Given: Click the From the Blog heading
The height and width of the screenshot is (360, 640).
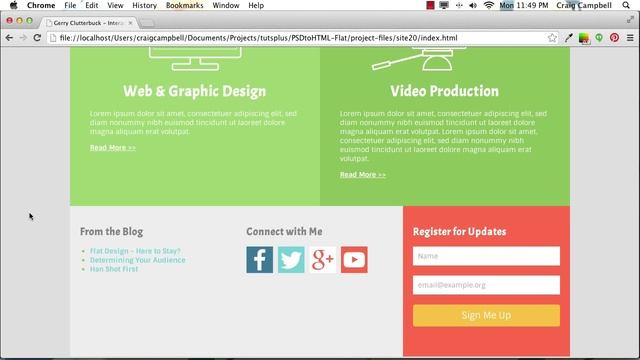Looking at the screenshot, I should click(111, 231).
